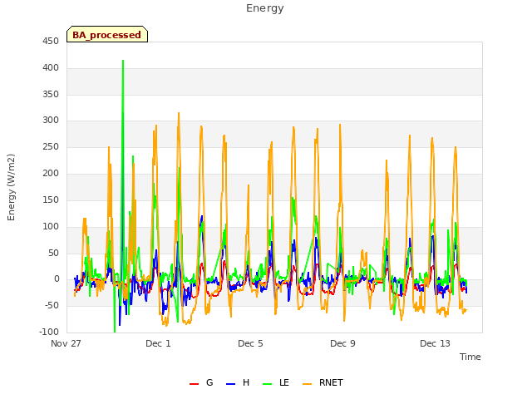The height and width of the screenshot is (399, 532).
Task: Click the orange RNET legend swatch
Action: [x=307, y=384]
